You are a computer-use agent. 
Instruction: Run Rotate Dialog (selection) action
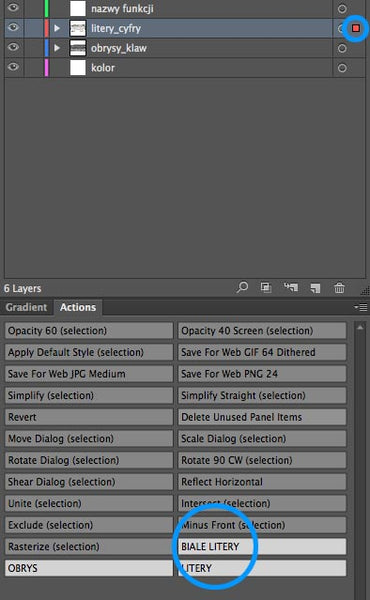(x=89, y=460)
